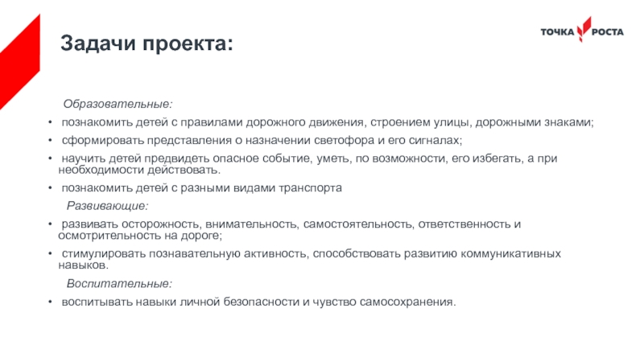The image size is (644, 362).
Task: Click bullet marker before 'стимулировать познавательную'
Action: [52, 254]
